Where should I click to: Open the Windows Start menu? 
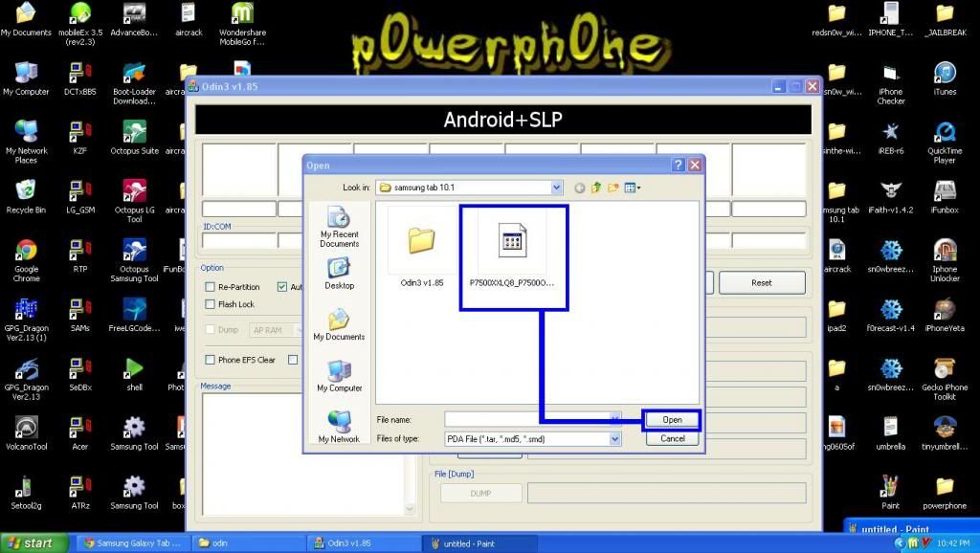pos(33,543)
